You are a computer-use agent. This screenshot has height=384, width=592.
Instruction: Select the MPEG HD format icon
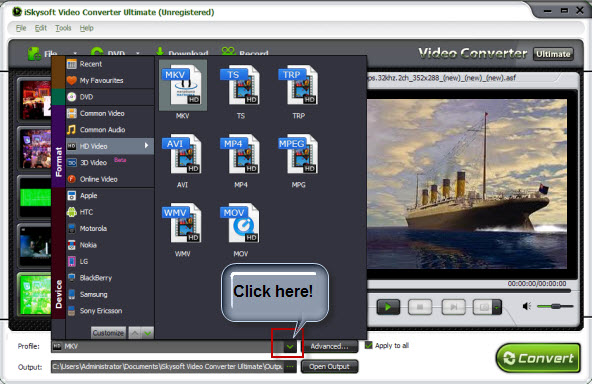[298, 154]
